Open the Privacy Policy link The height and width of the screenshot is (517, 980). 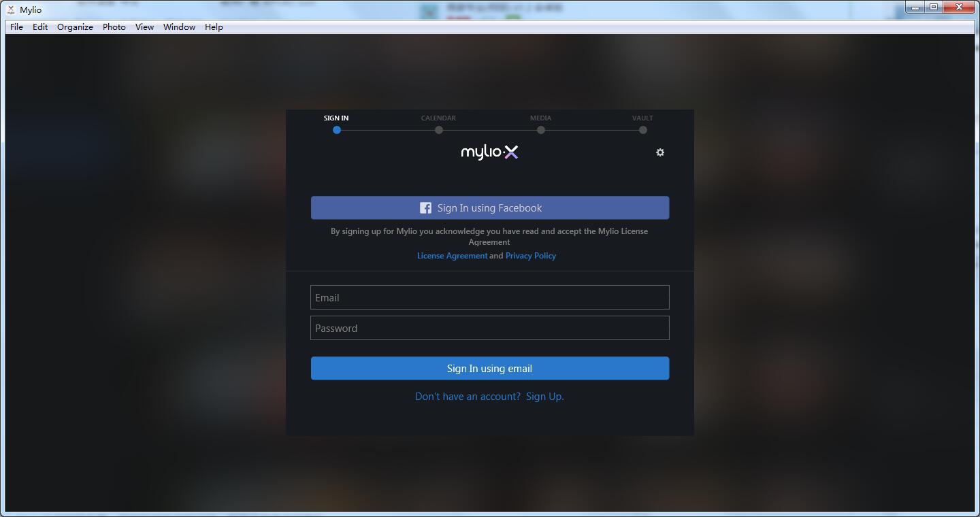coord(531,256)
